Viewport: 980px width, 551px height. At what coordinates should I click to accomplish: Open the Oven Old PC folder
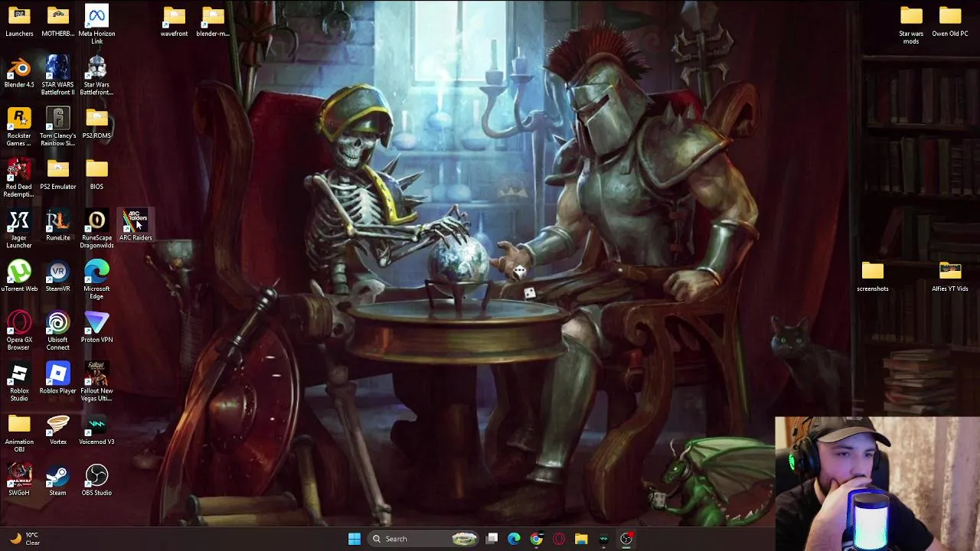(x=950, y=21)
